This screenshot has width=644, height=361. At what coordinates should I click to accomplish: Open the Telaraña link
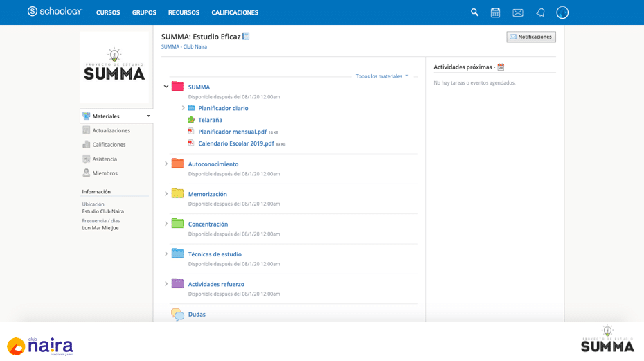tap(211, 120)
